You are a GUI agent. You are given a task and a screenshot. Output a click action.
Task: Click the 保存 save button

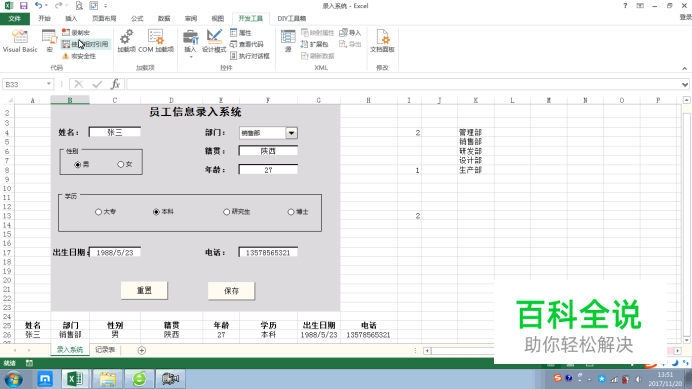(x=231, y=291)
